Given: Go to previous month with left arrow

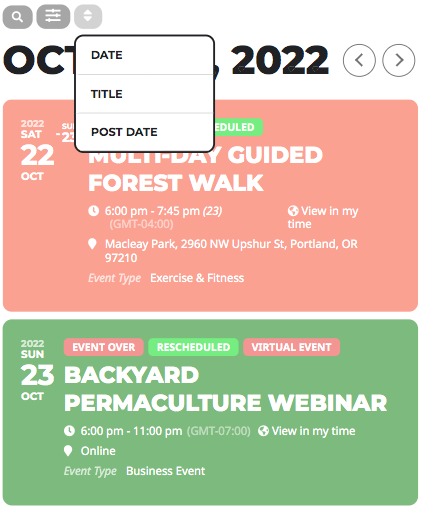Looking at the screenshot, I should point(359,60).
